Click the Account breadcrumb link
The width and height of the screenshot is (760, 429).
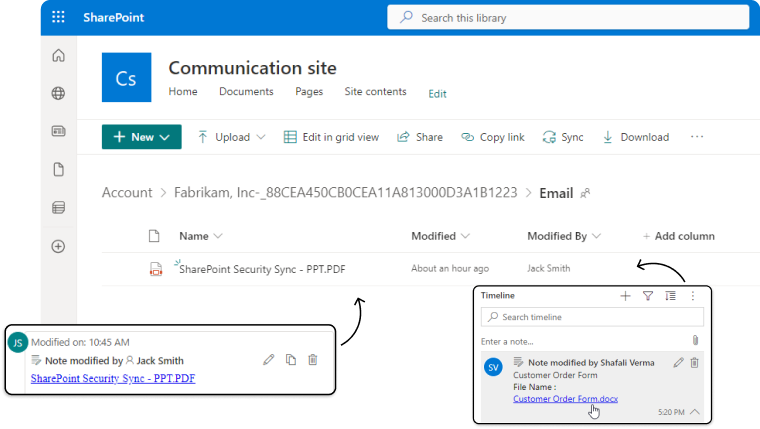(127, 192)
